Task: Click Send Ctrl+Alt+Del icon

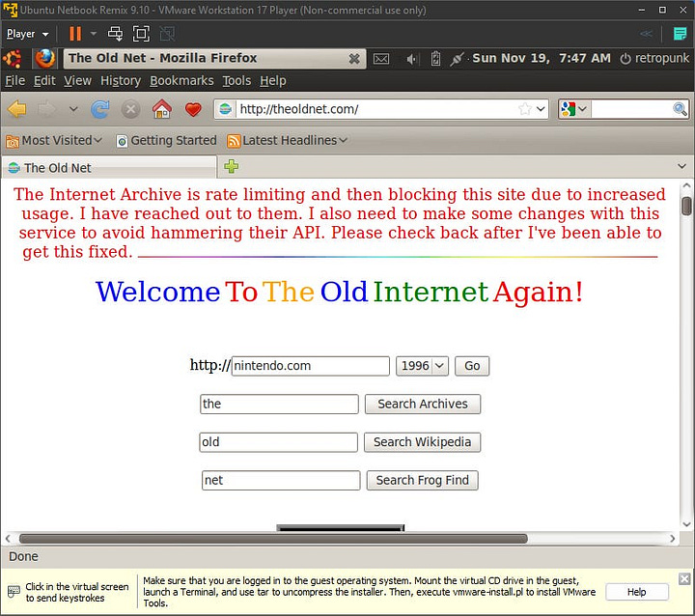Action: [x=115, y=34]
